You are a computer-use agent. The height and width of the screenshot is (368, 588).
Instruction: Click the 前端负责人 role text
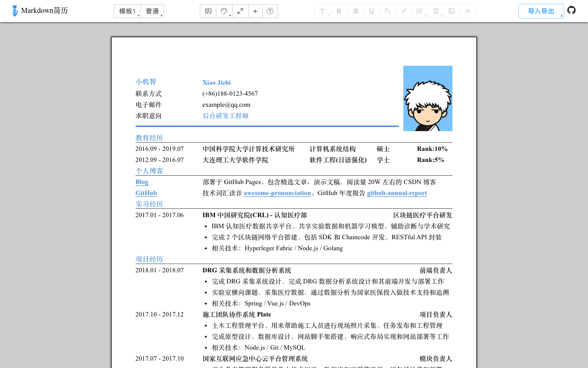click(436, 270)
